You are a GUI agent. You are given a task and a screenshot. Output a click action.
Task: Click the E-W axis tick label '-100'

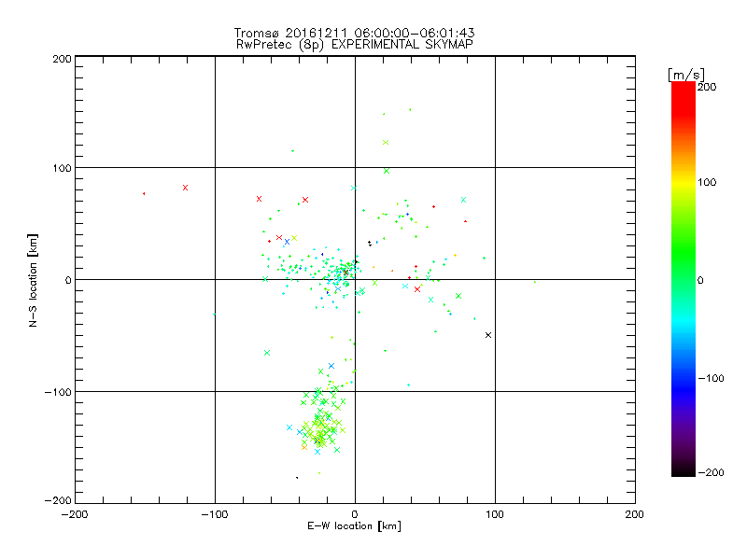coord(215,515)
